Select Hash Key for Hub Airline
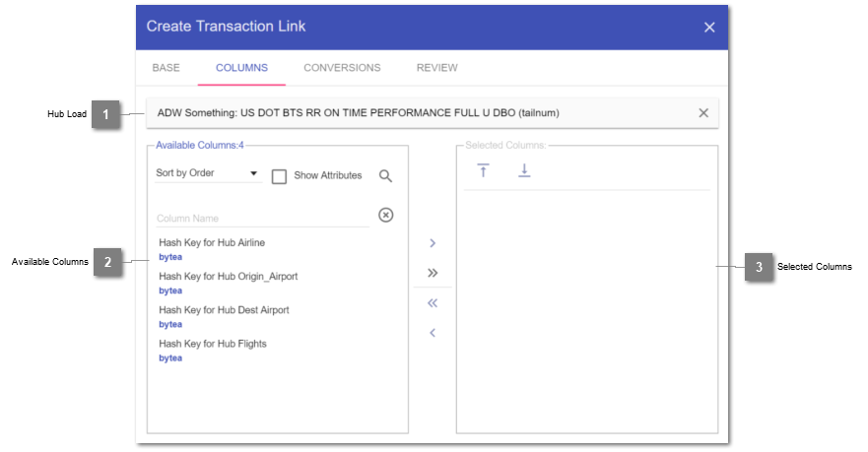The height and width of the screenshot is (452, 868). pos(212,243)
